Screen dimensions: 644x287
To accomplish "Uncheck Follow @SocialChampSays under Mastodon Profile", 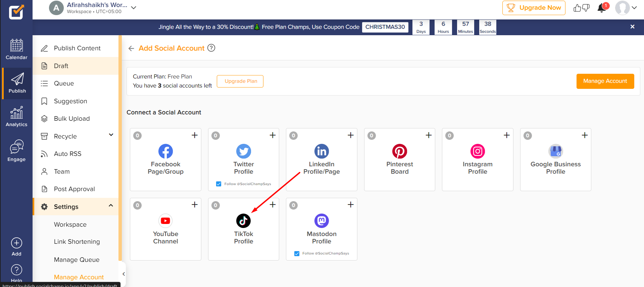I will (297, 253).
